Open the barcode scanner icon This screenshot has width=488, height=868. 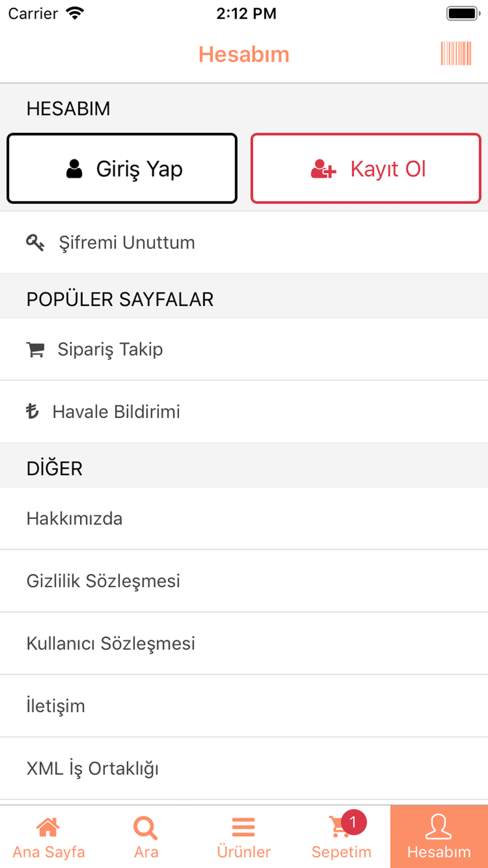456,54
